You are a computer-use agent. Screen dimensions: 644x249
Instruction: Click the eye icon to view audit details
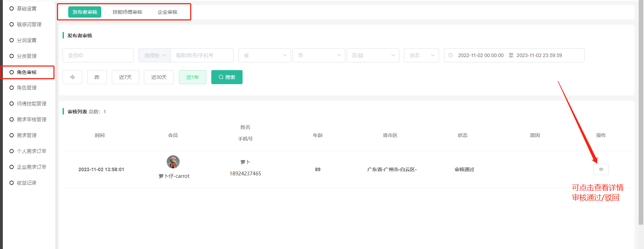pos(601,169)
